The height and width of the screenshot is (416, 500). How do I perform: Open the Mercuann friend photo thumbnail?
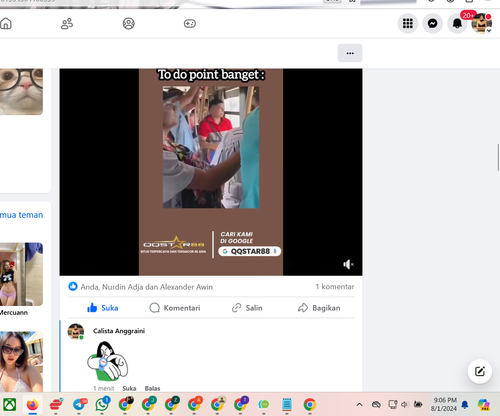pyautogui.click(x=21, y=274)
